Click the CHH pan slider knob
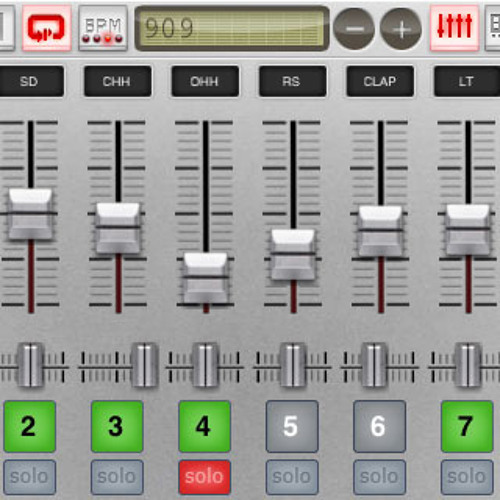Viewport: 500px width, 500px height. coord(145,365)
